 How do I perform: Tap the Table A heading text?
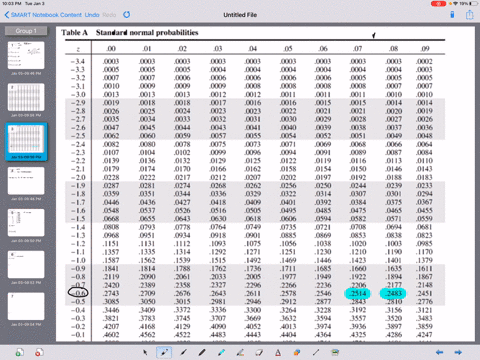coord(74,33)
